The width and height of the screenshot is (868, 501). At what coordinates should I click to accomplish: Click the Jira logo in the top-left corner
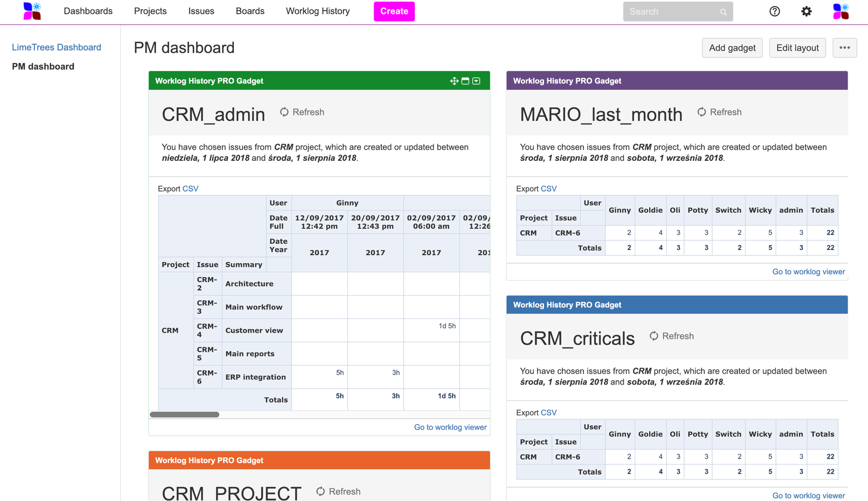pos(32,11)
